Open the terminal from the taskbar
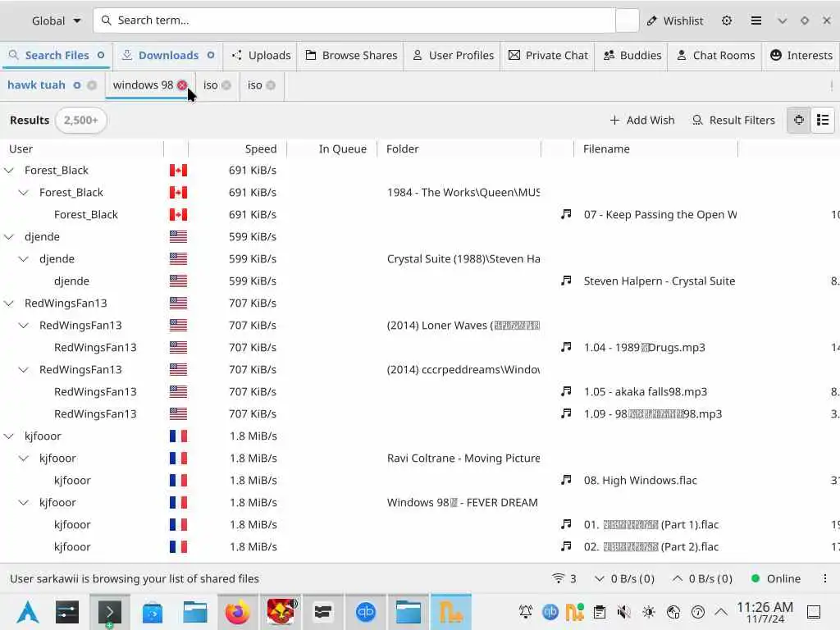 click(109, 612)
